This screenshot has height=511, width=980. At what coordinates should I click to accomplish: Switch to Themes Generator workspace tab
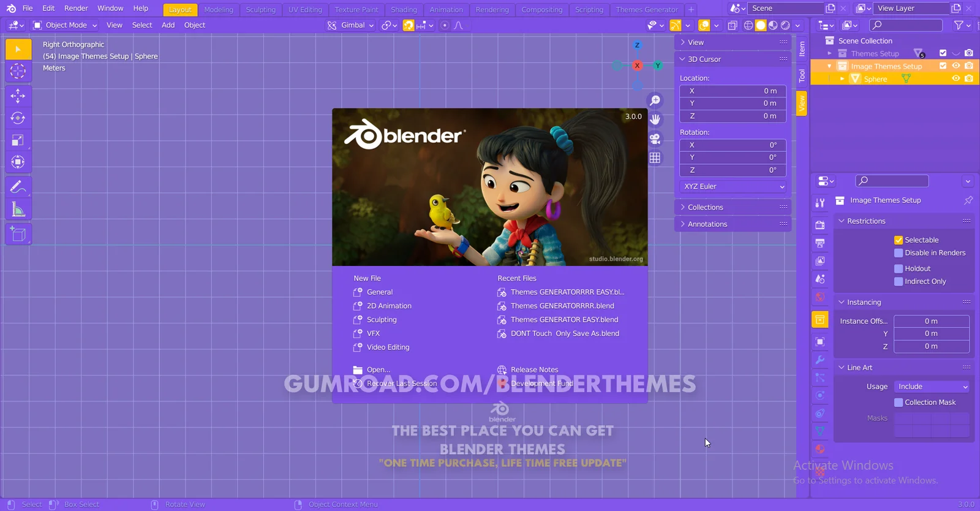pyautogui.click(x=647, y=10)
